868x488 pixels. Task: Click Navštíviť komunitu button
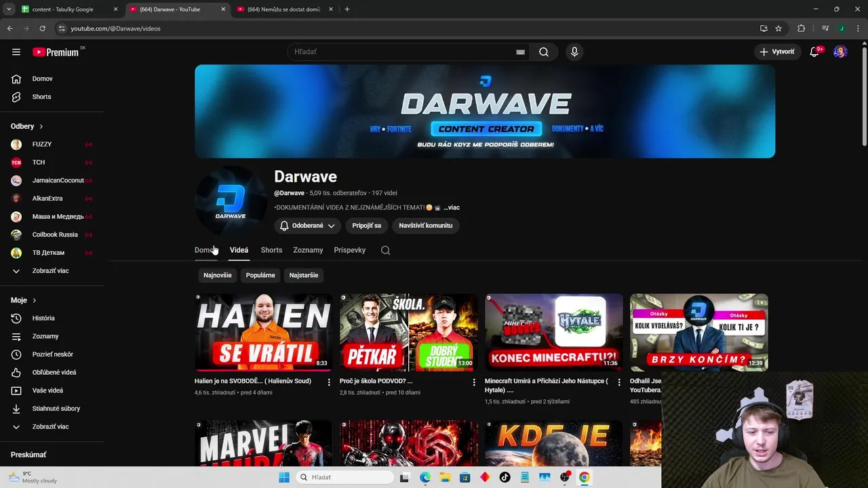[x=425, y=226]
